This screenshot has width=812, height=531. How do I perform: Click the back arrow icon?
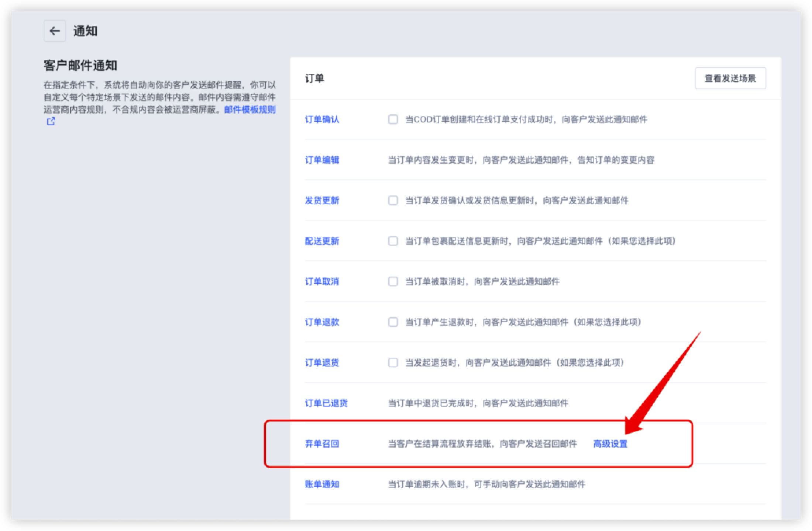pyautogui.click(x=55, y=31)
